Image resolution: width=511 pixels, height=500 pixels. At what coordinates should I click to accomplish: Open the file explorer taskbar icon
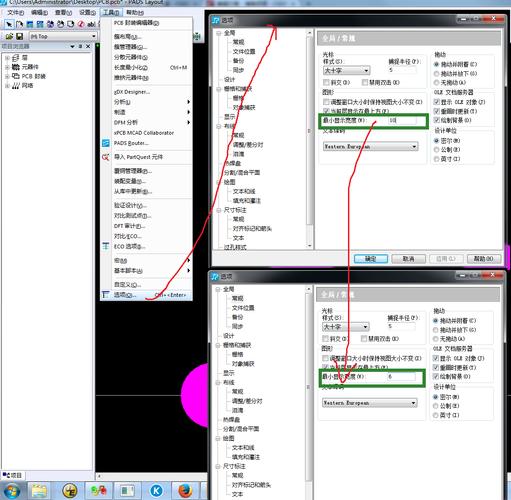coord(39,491)
